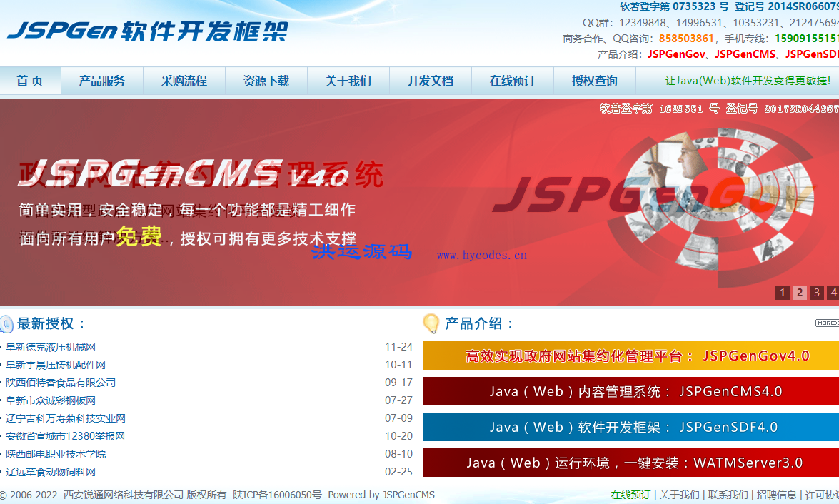Open the 首页 navigation tab
The height and width of the screenshot is (504, 839).
click(30, 81)
